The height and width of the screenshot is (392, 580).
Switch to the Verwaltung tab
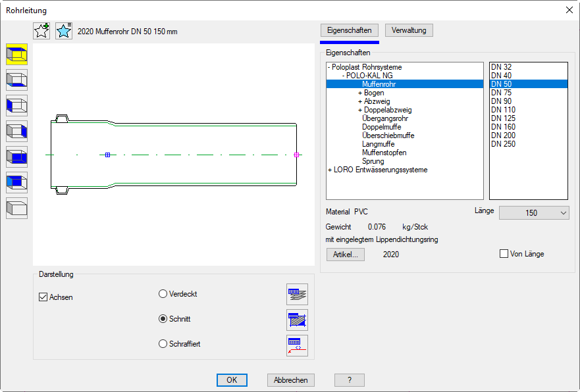[409, 30]
